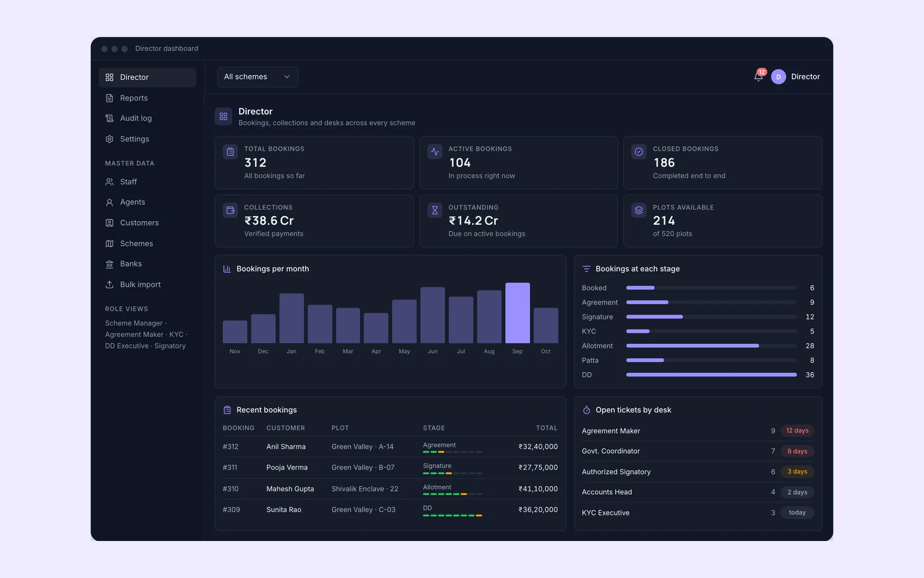Screen dimensions: 924x578
Task: Open Customers master data page
Action: (147, 223)
